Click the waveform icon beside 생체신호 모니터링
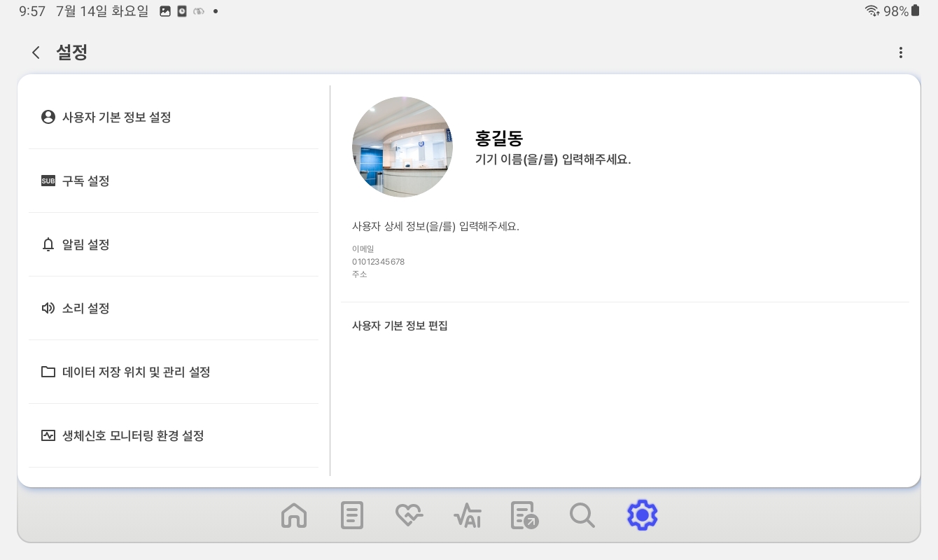 tap(48, 435)
